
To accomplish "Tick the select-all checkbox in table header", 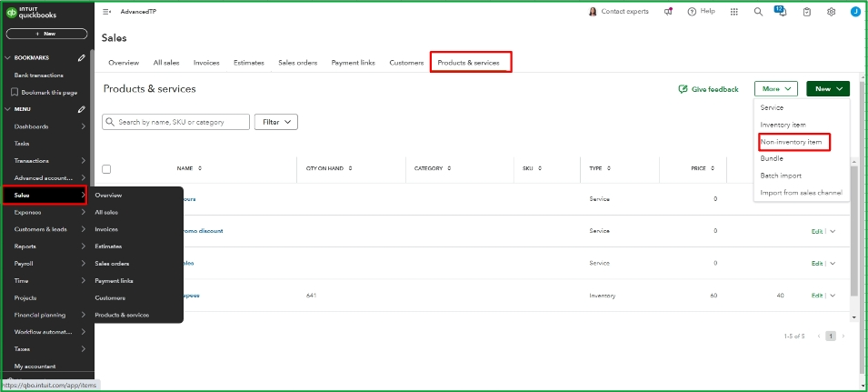I will click(106, 169).
